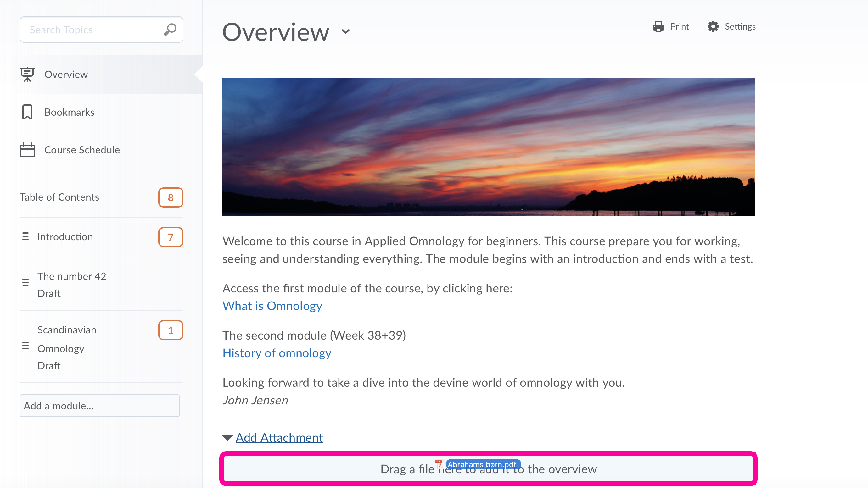Grab the Introduction module drag handle

[25, 236]
